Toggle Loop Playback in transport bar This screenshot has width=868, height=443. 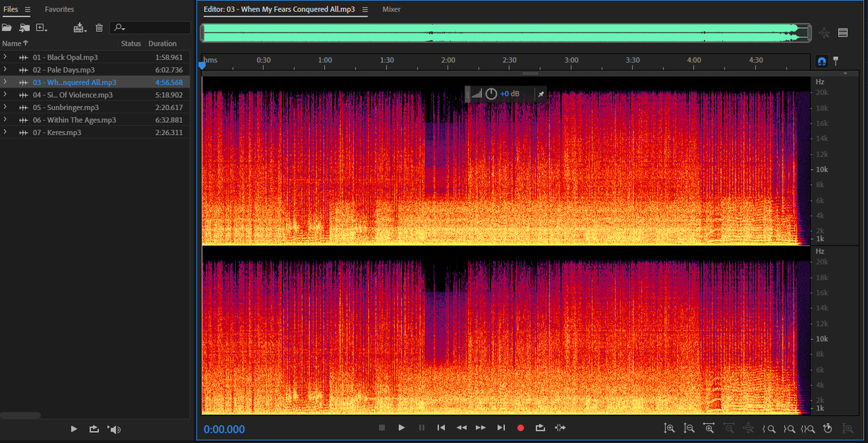[540, 427]
